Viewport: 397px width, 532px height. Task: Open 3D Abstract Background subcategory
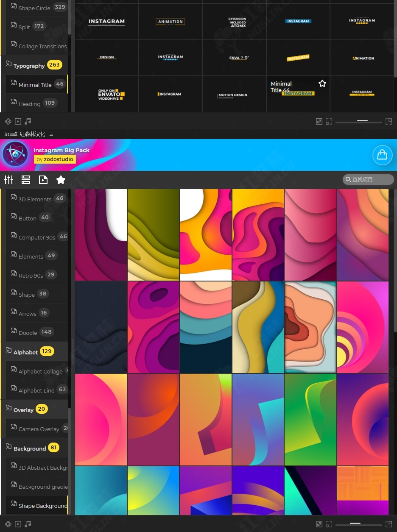37,467
